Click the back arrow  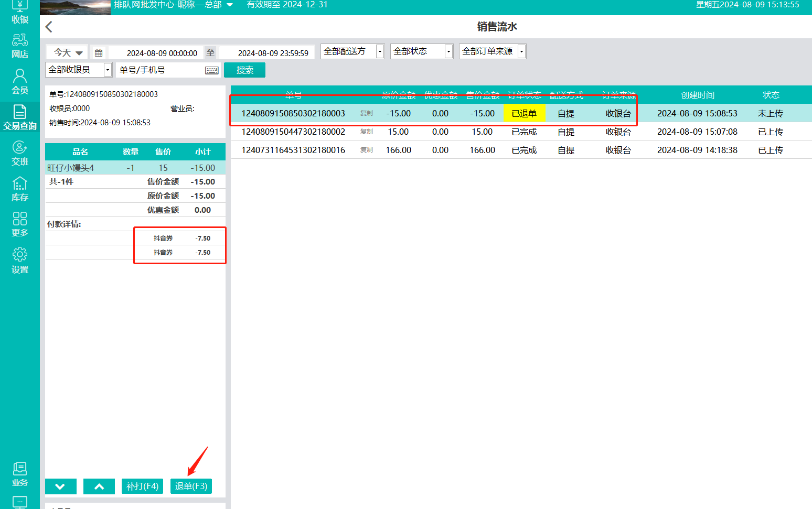49,27
